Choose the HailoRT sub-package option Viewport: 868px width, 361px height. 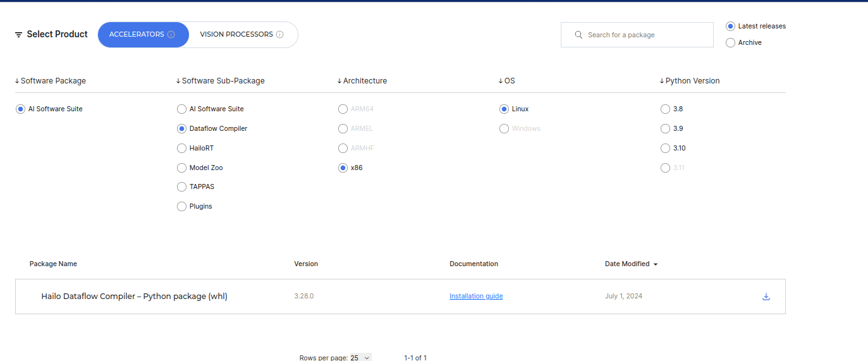pyautogui.click(x=182, y=149)
